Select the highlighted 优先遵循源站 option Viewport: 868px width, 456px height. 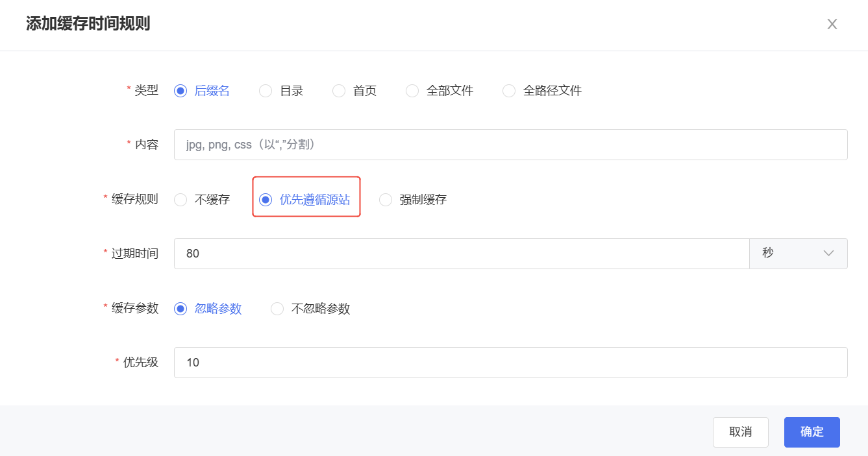tap(265, 200)
